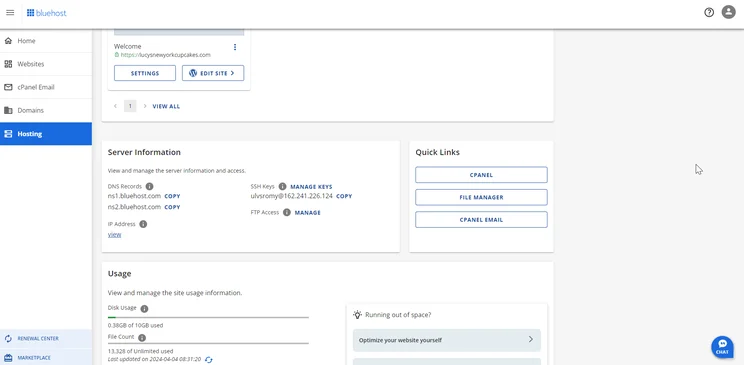Image resolution: width=744 pixels, height=365 pixels.
Task: Open the cPanel Email menu item
Action: [46, 87]
